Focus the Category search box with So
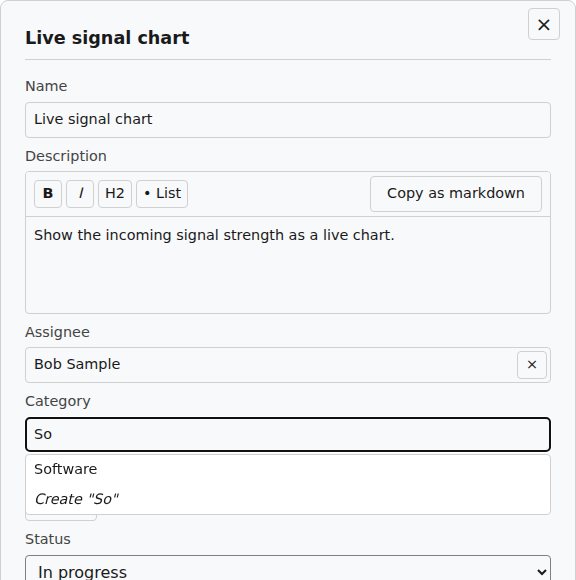Image resolution: width=576 pixels, height=580 pixels. (x=288, y=434)
